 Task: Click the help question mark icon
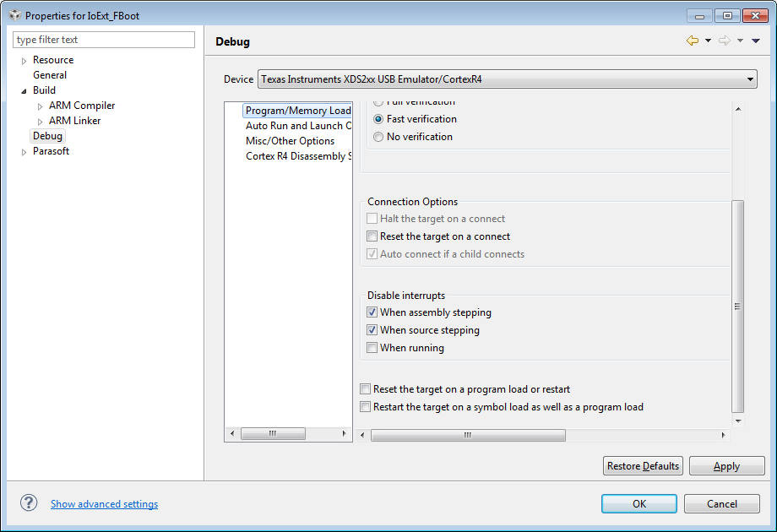tap(29, 502)
